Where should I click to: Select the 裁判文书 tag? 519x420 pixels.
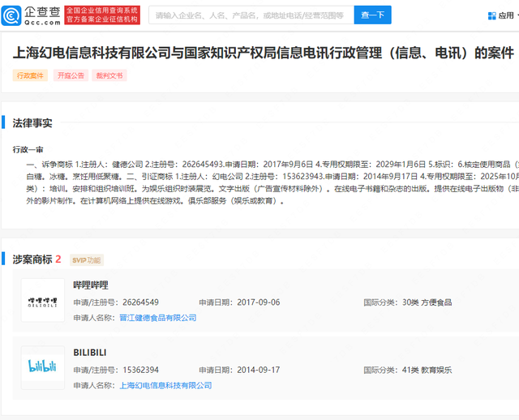[x=109, y=75]
